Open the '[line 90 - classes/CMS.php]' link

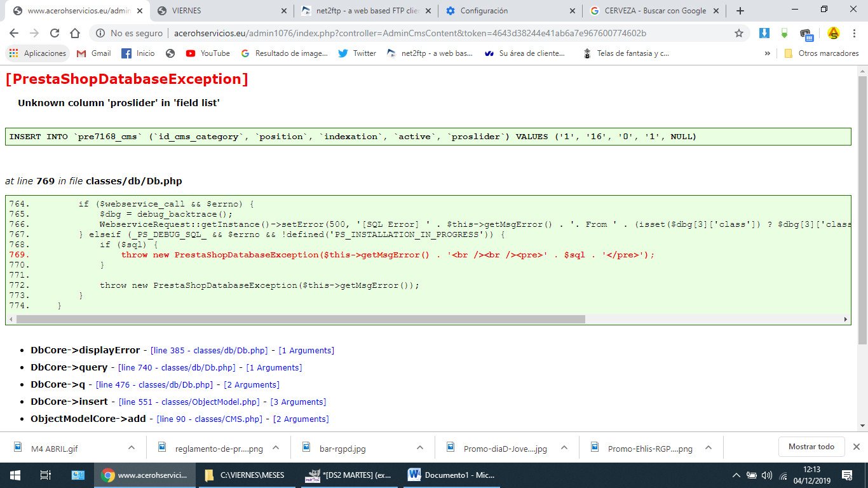coord(210,419)
